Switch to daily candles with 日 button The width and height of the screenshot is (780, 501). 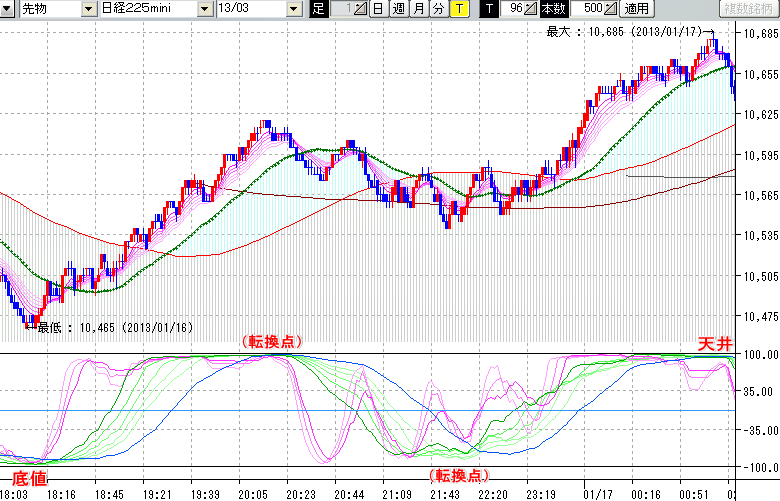coord(378,9)
